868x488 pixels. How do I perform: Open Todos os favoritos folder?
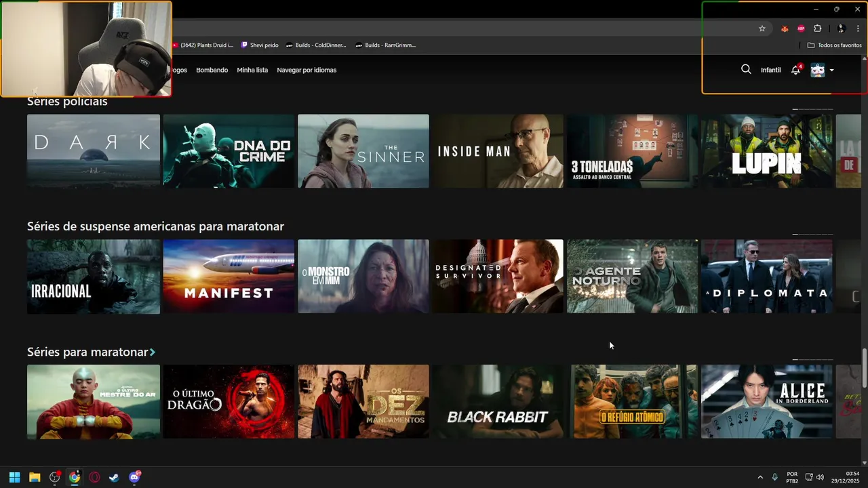[834, 45]
